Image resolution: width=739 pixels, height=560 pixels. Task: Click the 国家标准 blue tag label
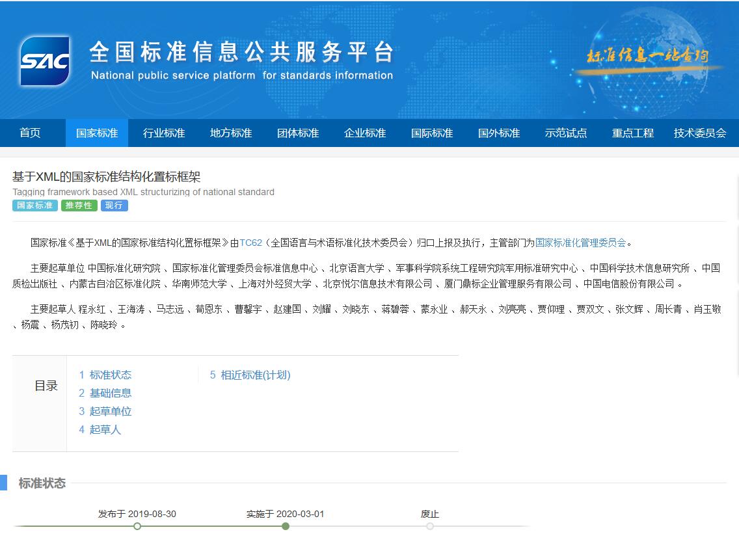34,206
